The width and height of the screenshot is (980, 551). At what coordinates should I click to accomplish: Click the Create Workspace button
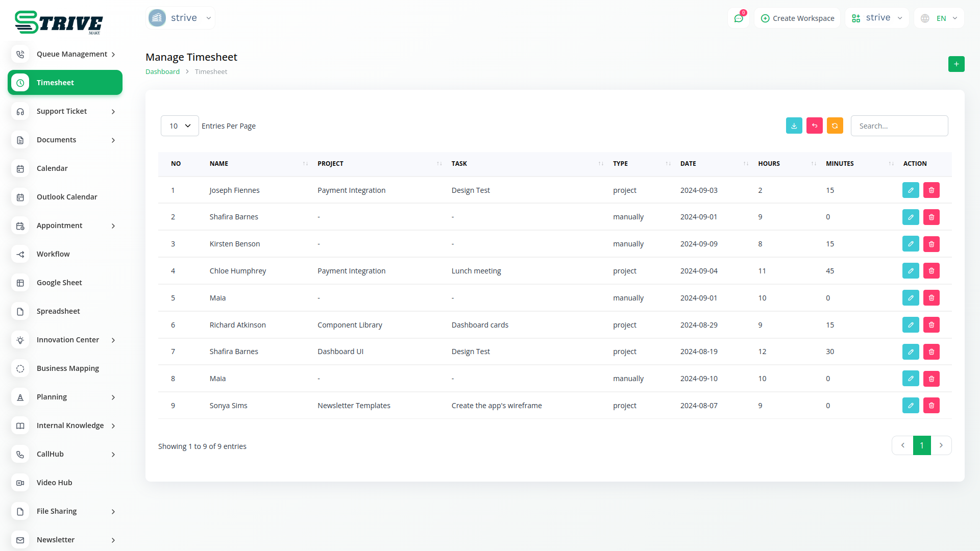797,18
